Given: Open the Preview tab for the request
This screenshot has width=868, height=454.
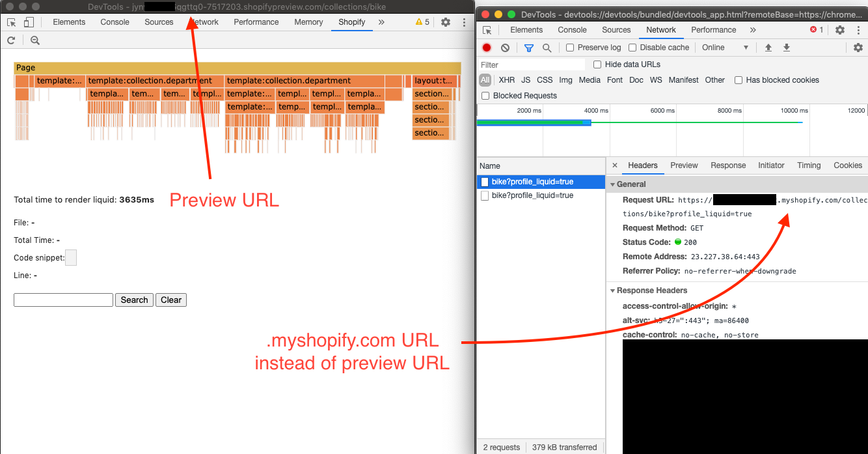Looking at the screenshot, I should (x=683, y=165).
